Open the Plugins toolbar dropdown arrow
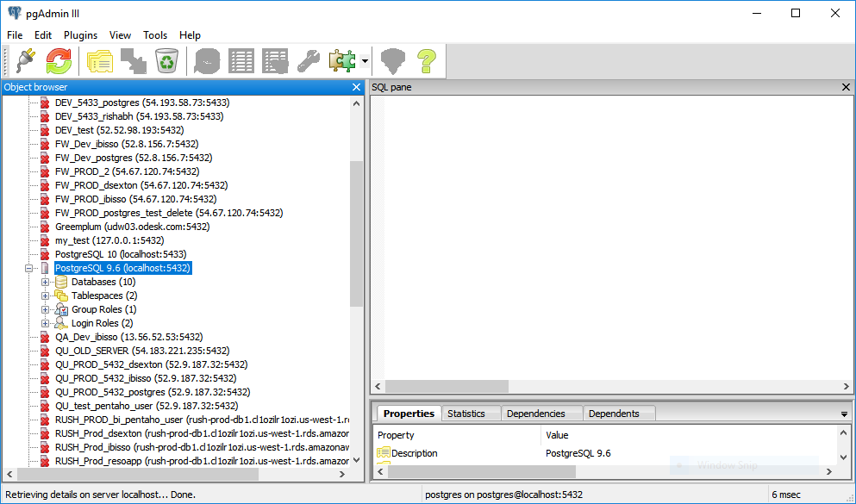The width and height of the screenshot is (856, 504). click(x=366, y=61)
